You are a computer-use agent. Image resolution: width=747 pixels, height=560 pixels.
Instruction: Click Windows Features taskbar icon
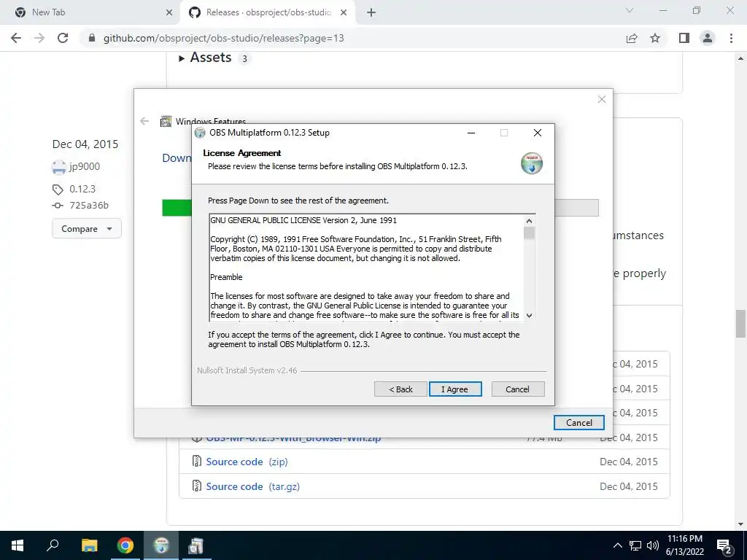click(196, 545)
